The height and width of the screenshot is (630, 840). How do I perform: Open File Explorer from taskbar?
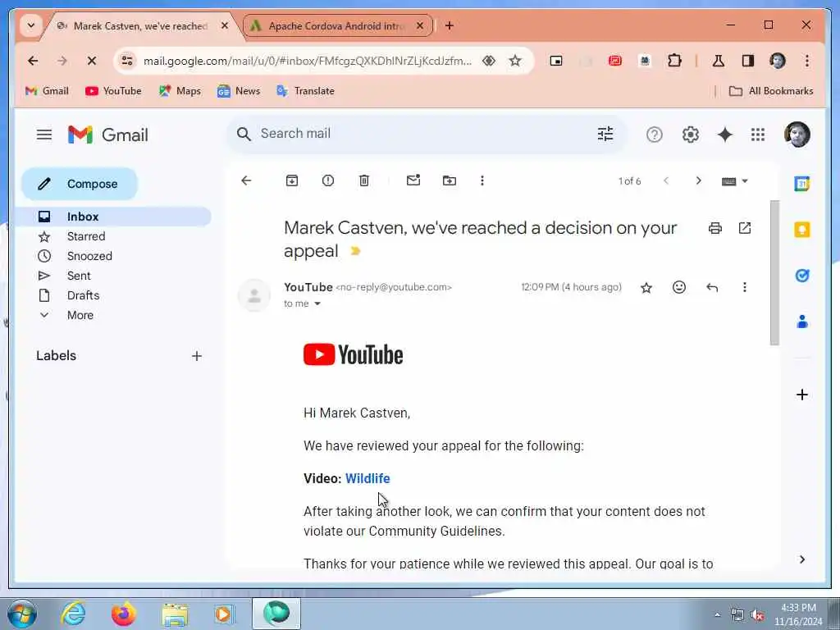click(175, 614)
